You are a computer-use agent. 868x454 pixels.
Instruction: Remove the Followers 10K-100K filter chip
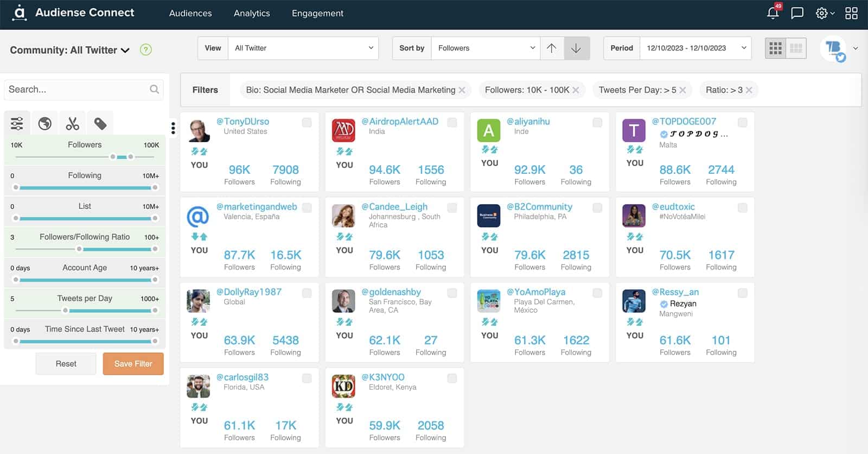576,90
